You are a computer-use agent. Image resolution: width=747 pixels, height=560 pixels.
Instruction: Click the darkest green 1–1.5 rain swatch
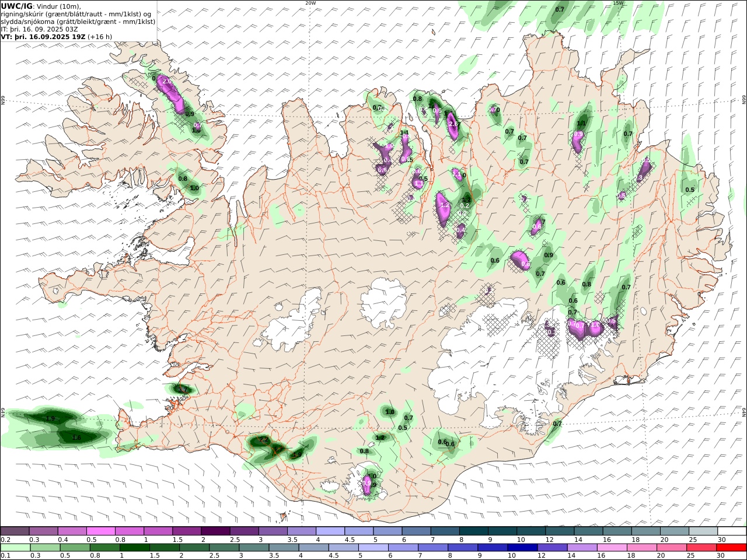[x=134, y=548]
